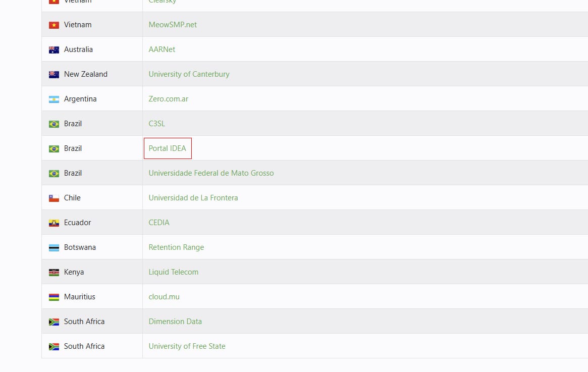Open Universidad de La Frontera link
Screen dimensions: 588x372
point(193,198)
